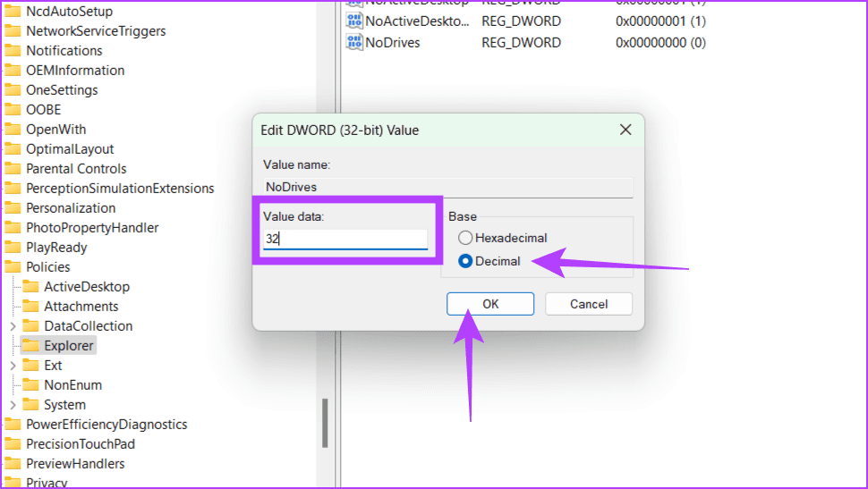
Task: Open the PowerEfficiencyDiagnostics folder icon
Action: click(13, 425)
